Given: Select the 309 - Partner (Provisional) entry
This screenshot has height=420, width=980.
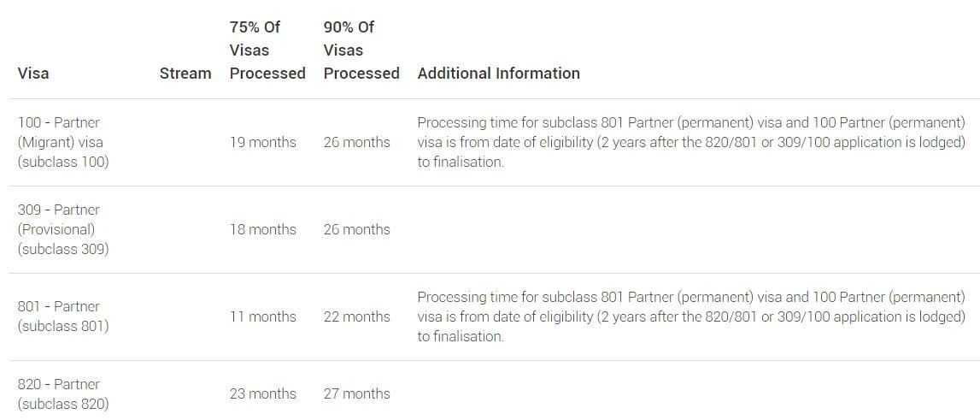Looking at the screenshot, I should [x=63, y=229].
